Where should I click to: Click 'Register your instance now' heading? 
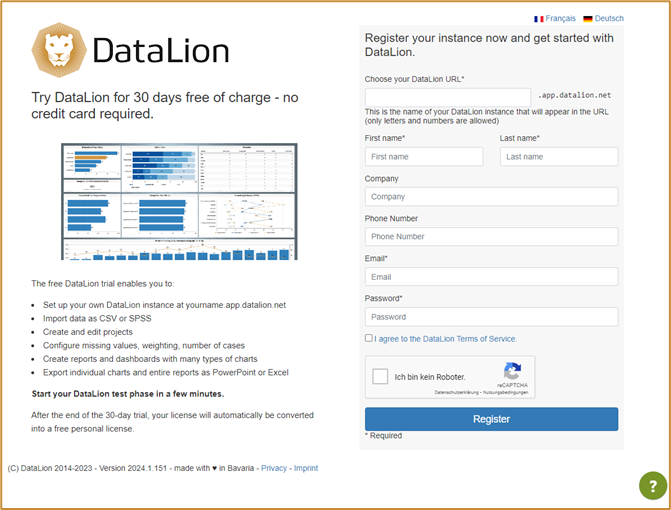pyautogui.click(x=489, y=45)
